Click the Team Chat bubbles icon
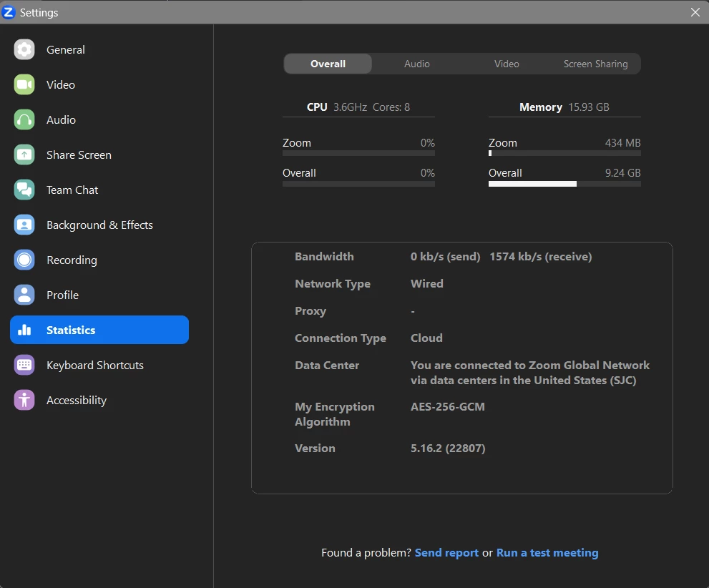709x588 pixels. coord(24,190)
